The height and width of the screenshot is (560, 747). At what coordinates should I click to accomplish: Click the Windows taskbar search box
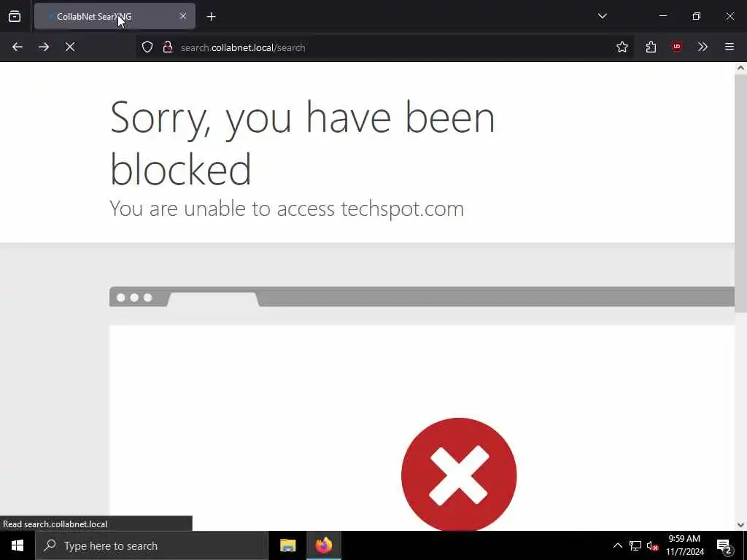pos(152,545)
